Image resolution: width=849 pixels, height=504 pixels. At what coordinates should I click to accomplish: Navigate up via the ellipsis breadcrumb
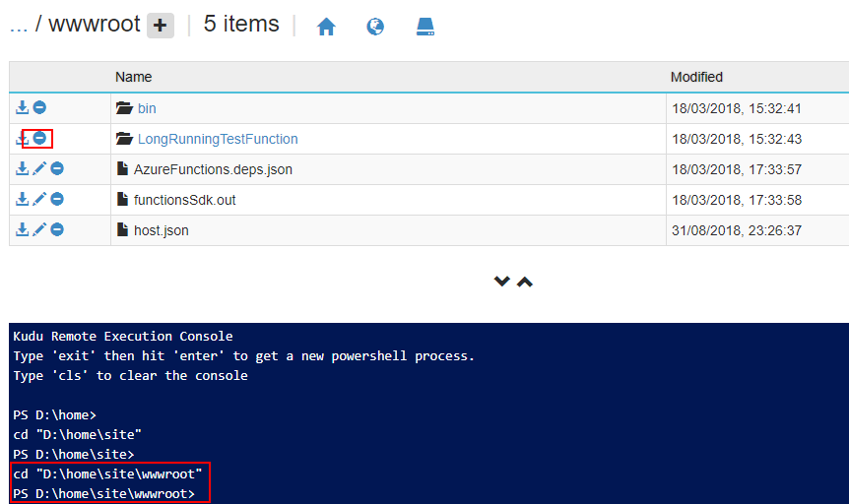tap(18, 26)
